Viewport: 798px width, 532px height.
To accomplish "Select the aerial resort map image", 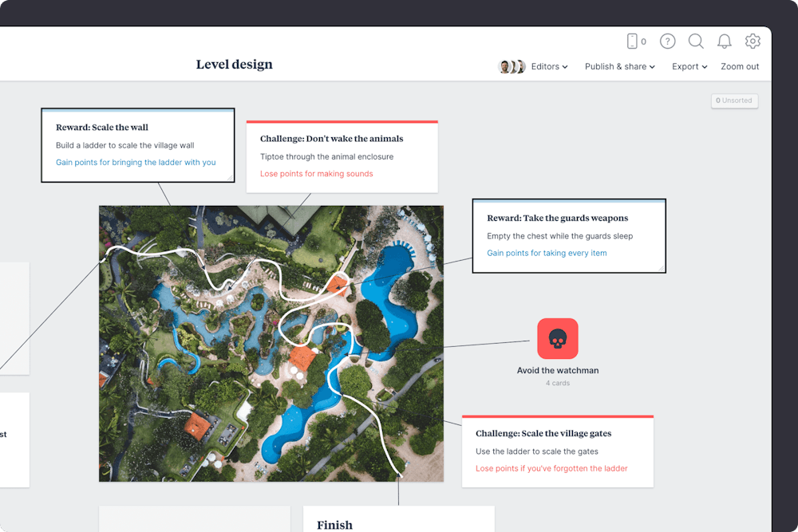I will click(271, 343).
